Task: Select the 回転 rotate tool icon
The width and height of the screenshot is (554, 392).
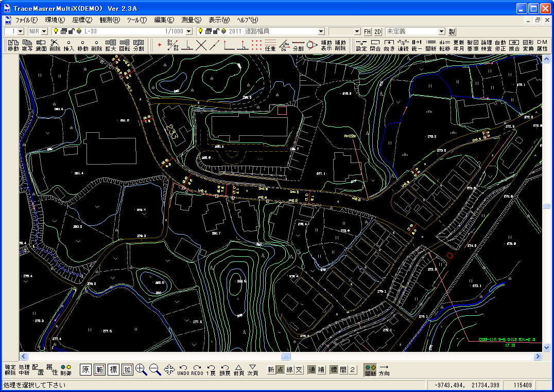Action: pos(125,45)
